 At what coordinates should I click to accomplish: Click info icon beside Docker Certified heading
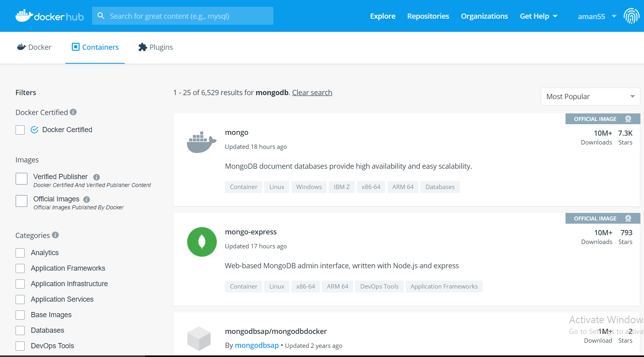pos(73,112)
